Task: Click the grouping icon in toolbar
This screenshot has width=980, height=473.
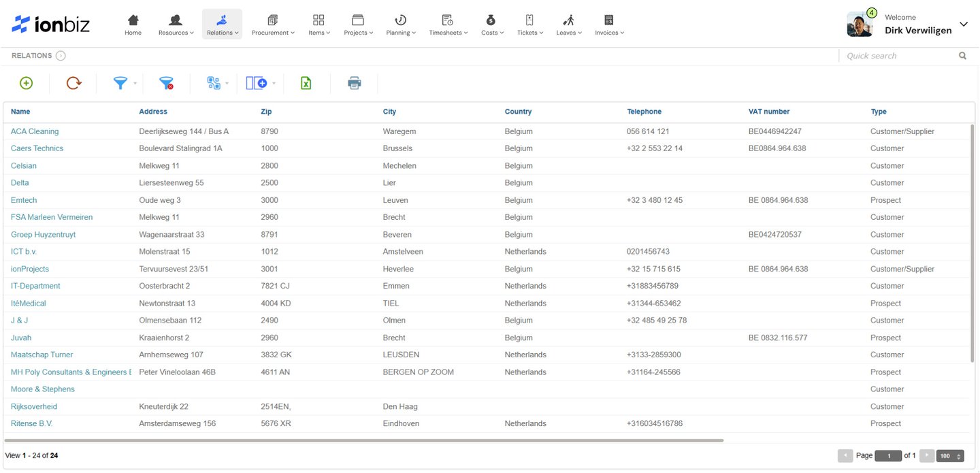Action: (x=214, y=83)
